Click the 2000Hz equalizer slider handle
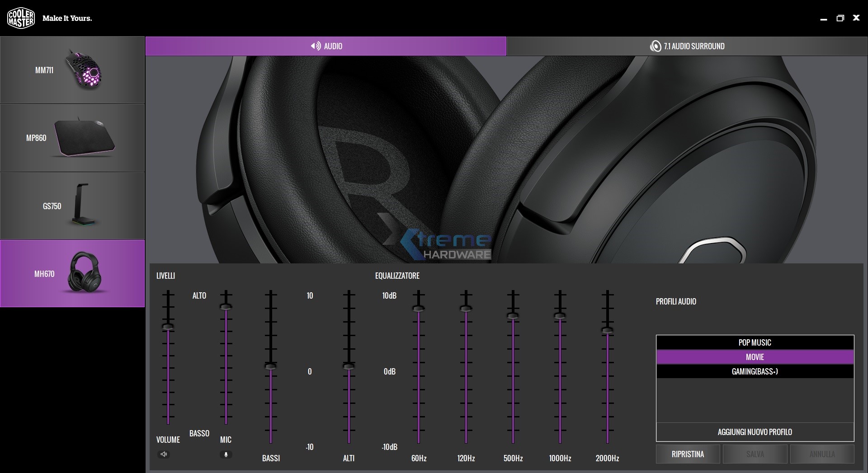This screenshot has height=473, width=868. click(607, 330)
